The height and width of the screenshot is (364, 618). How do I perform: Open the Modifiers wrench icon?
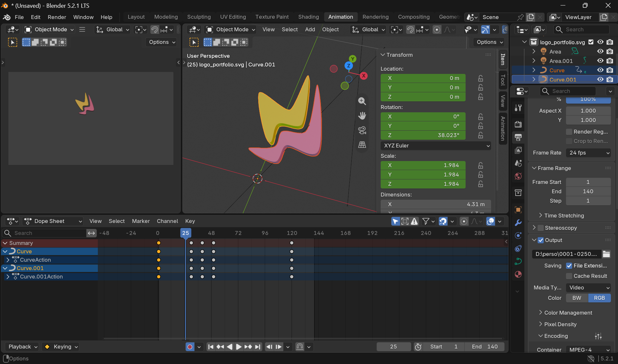pyautogui.click(x=518, y=223)
